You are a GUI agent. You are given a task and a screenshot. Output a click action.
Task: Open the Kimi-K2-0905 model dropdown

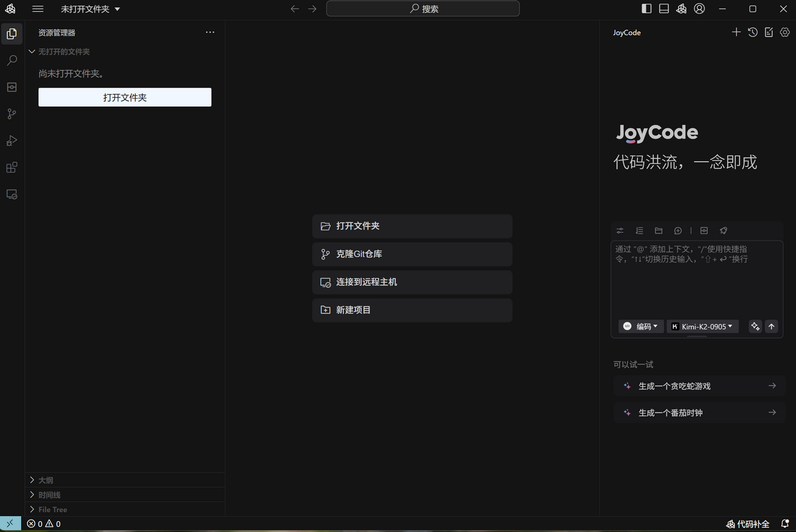coord(702,326)
